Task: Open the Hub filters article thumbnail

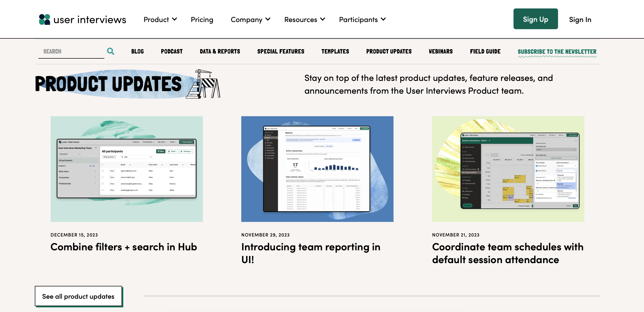Action: [127, 169]
